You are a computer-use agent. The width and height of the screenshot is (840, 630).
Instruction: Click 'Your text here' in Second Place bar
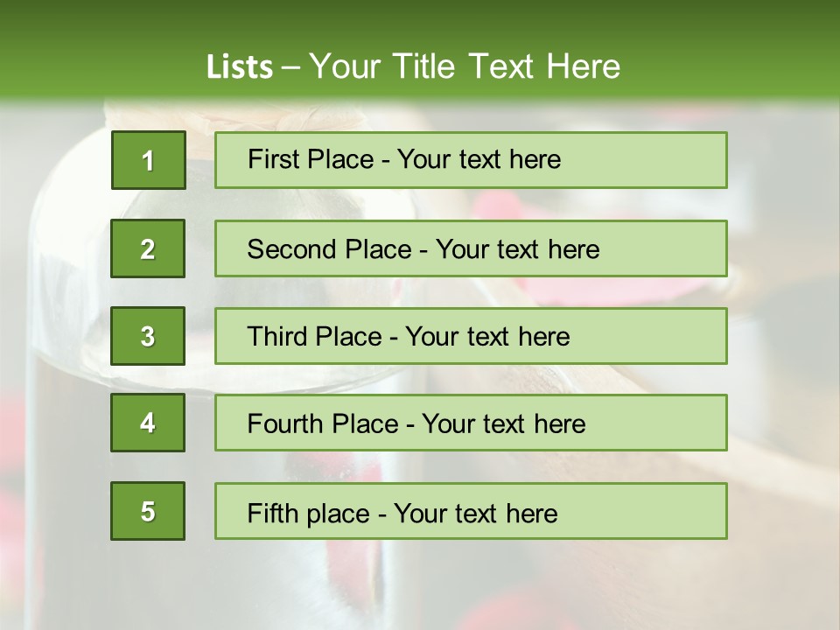click(517, 249)
